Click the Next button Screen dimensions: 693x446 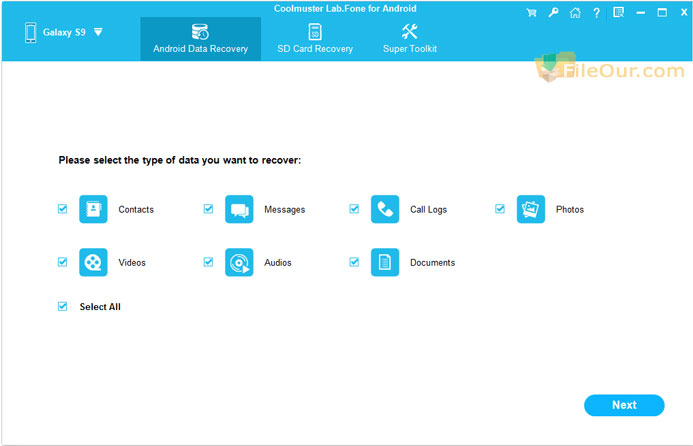coord(624,405)
